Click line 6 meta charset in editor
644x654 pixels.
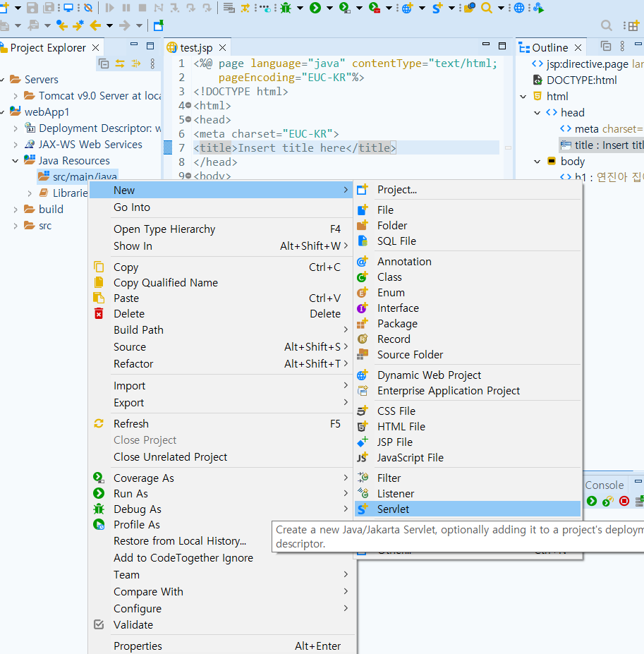click(266, 134)
